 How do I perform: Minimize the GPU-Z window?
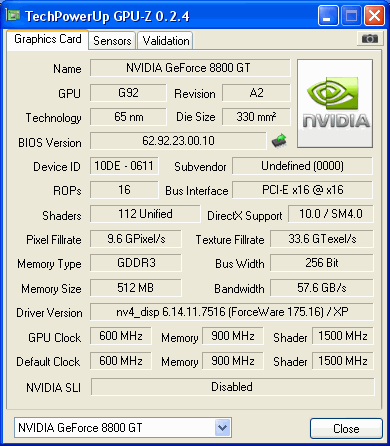(328, 15)
